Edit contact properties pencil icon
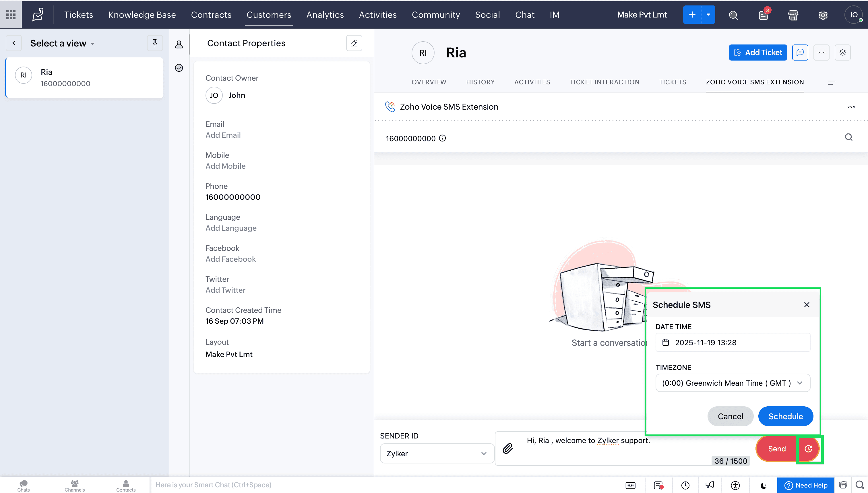Screen dimensions: 868x493 point(354,43)
